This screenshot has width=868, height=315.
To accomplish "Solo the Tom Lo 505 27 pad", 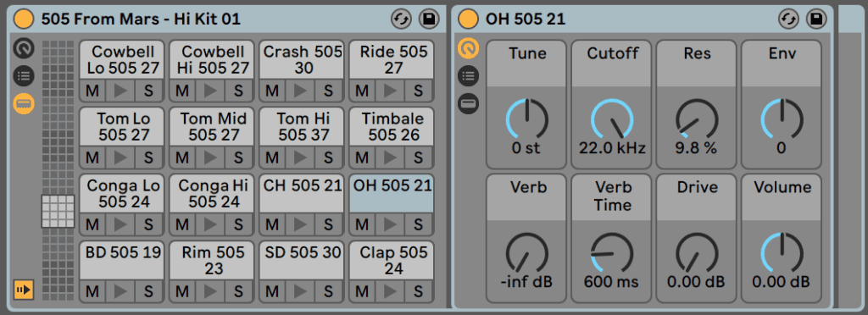I will point(149,157).
